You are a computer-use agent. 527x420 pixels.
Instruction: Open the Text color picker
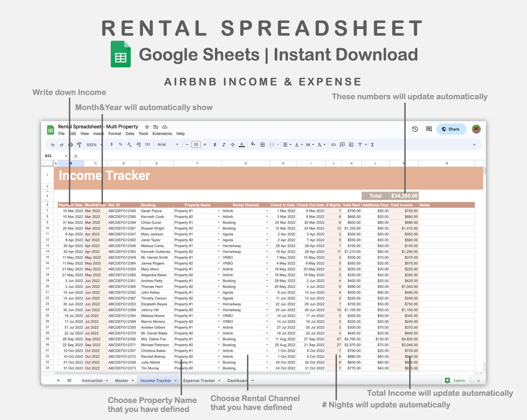[242, 144]
